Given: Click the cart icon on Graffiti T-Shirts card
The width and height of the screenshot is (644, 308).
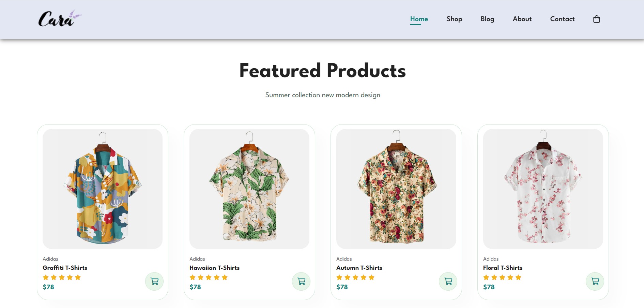Looking at the screenshot, I should pos(154,281).
